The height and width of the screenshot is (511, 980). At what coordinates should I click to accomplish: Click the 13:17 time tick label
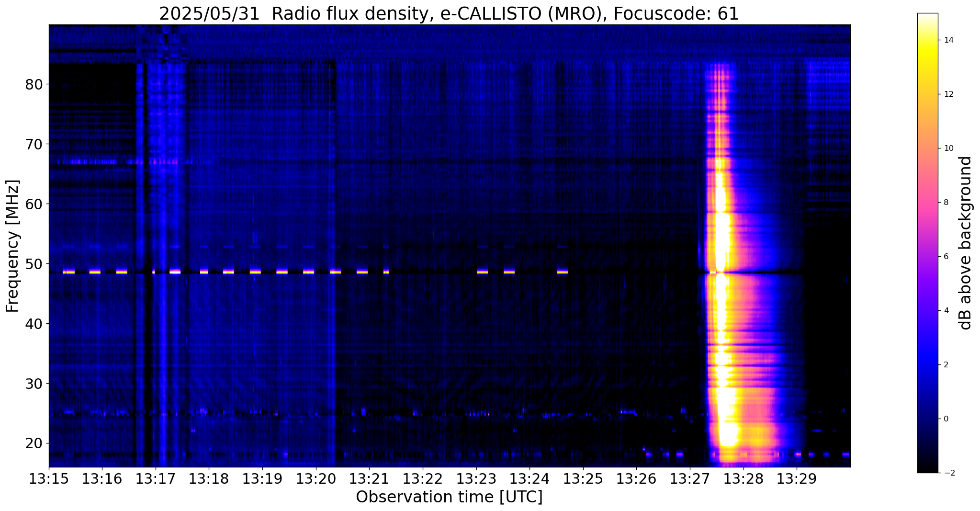(x=156, y=479)
